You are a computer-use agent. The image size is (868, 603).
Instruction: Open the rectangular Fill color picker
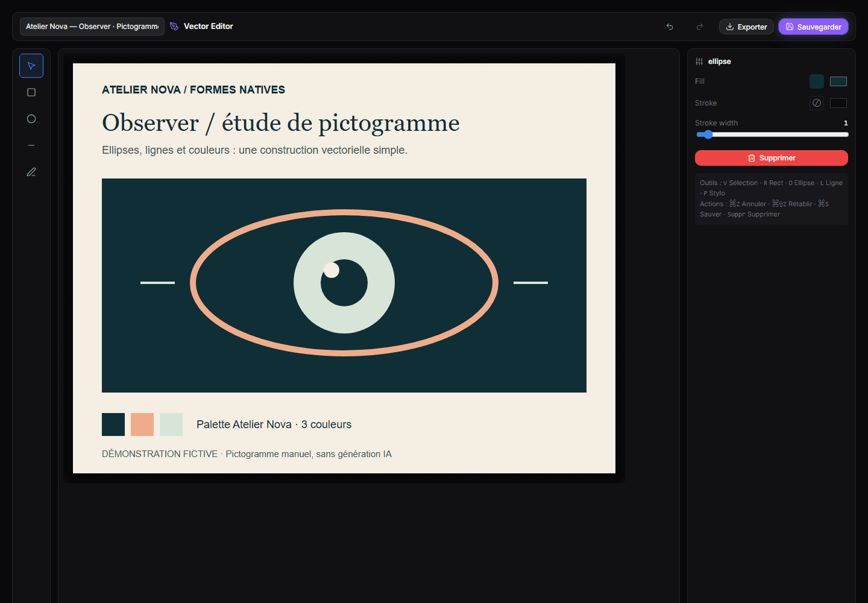click(838, 81)
